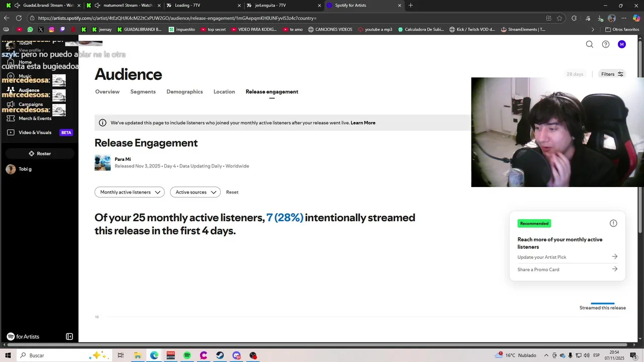Switch to the Demographics tab

[x=185, y=92]
